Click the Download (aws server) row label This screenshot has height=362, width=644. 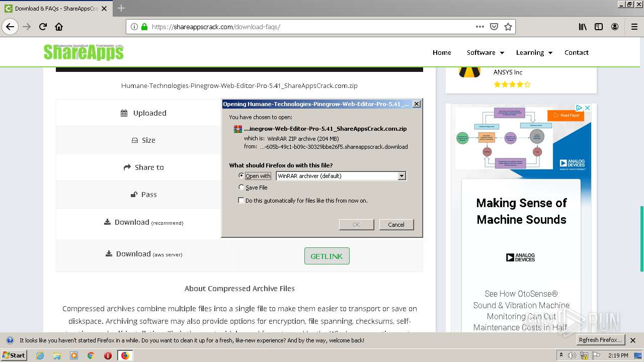tap(143, 254)
